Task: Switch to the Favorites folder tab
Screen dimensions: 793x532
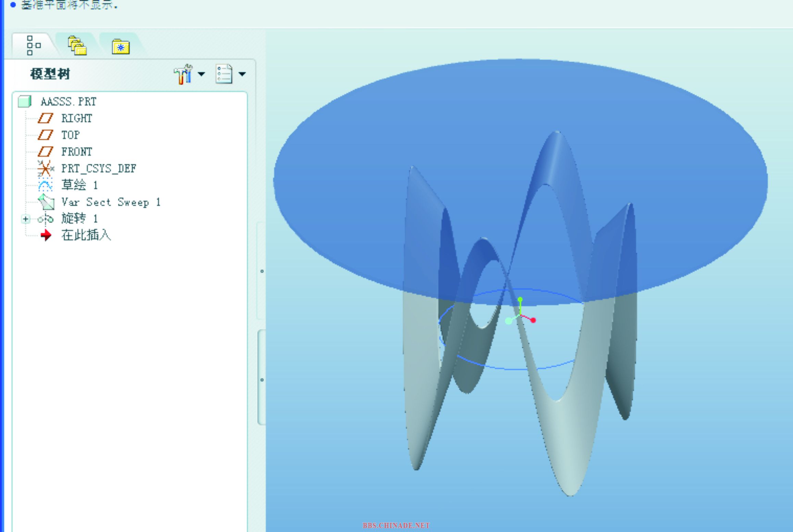Action: click(121, 47)
